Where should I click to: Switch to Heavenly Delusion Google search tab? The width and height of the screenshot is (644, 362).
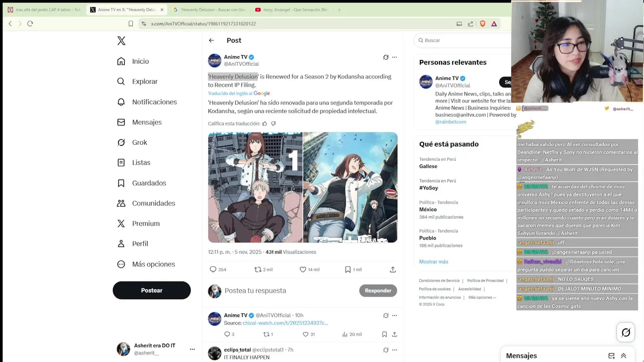tap(209, 10)
